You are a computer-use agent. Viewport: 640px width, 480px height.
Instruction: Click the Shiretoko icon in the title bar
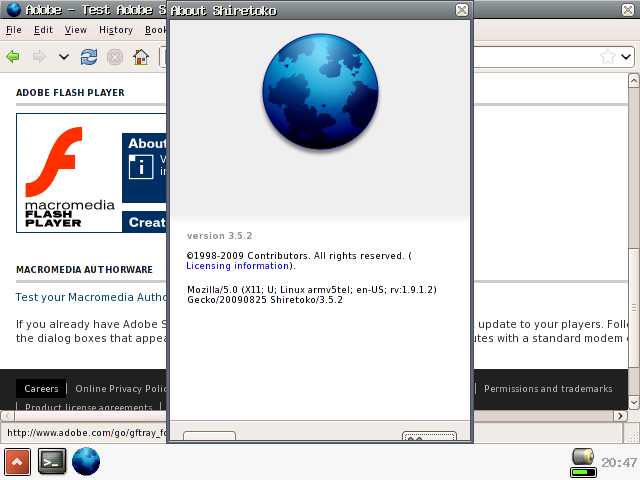click(x=13, y=9)
